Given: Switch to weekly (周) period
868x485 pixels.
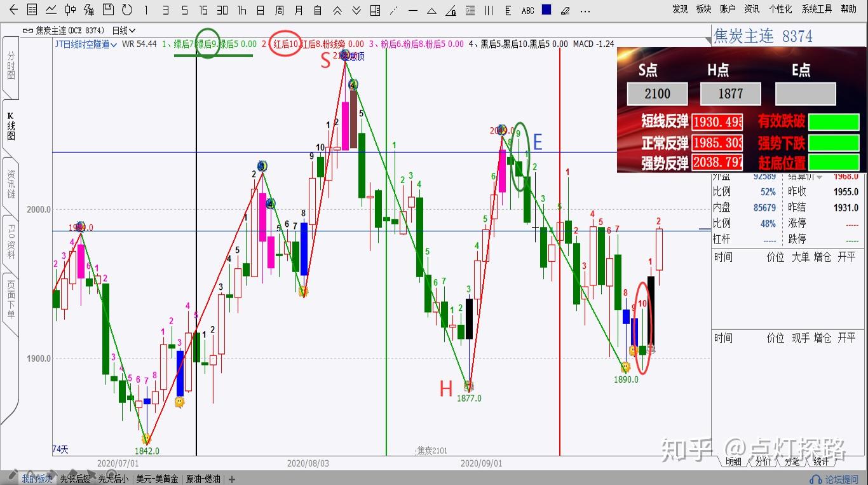Looking at the screenshot, I should [x=280, y=10].
